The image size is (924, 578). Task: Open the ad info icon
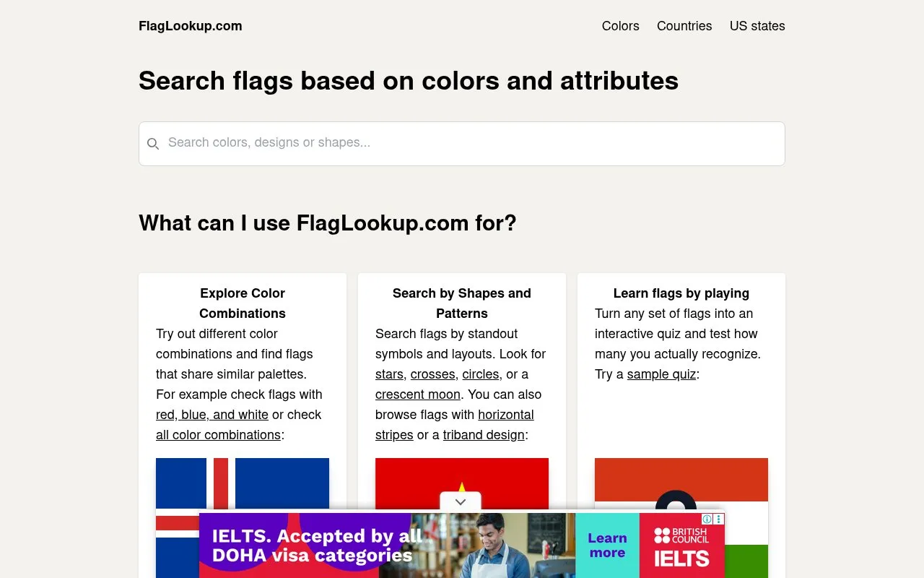pyautogui.click(x=707, y=519)
